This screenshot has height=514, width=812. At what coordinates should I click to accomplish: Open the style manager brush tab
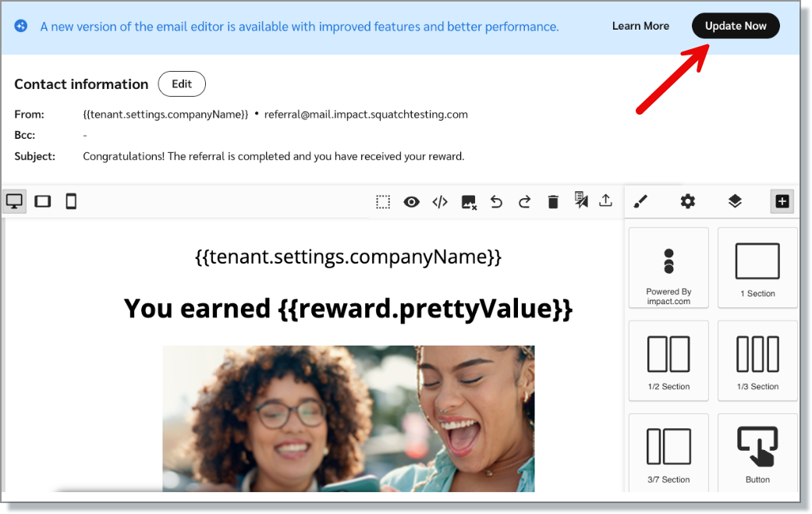pyautogui.click(x=640, y=201)
